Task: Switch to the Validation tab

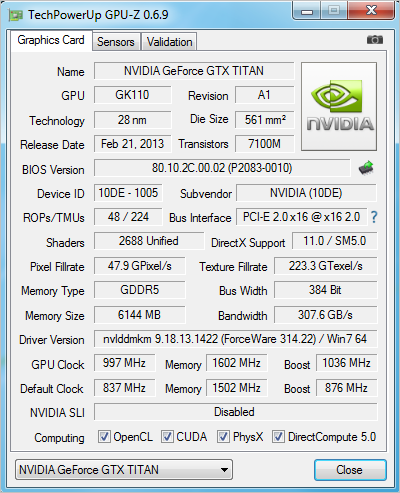Action: pos(169,42)
